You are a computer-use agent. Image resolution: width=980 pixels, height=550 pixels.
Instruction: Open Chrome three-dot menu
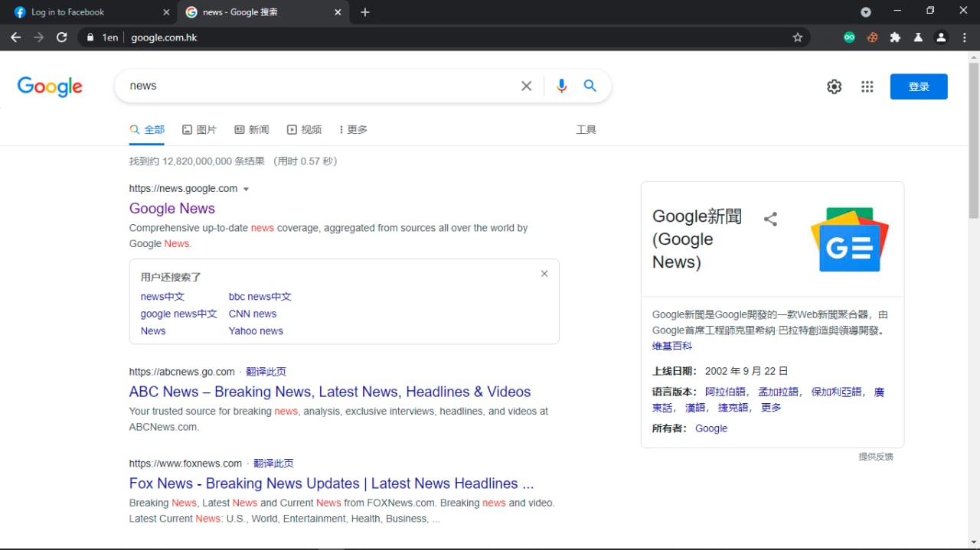(x=964, y=37)
